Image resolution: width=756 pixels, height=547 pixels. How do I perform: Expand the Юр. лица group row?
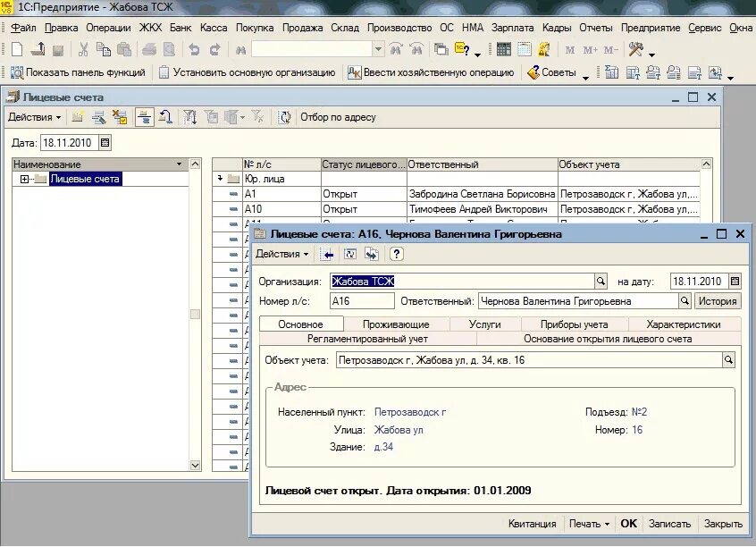220,179
